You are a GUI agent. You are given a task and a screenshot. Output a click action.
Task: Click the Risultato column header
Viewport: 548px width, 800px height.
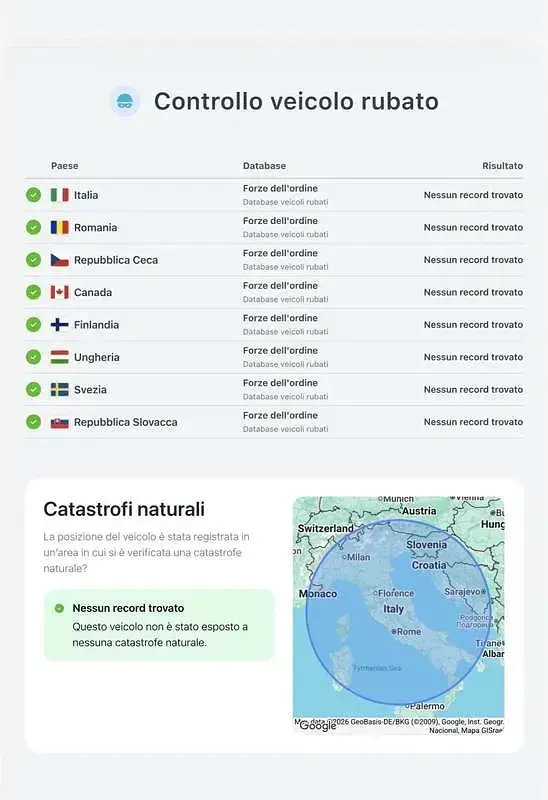(x=503, y=166)
